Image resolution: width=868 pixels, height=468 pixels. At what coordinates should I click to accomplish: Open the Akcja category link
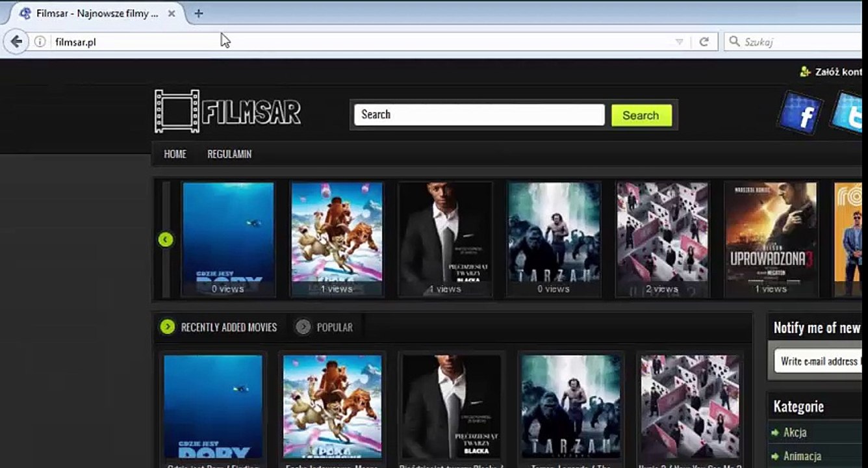(795, 432)
